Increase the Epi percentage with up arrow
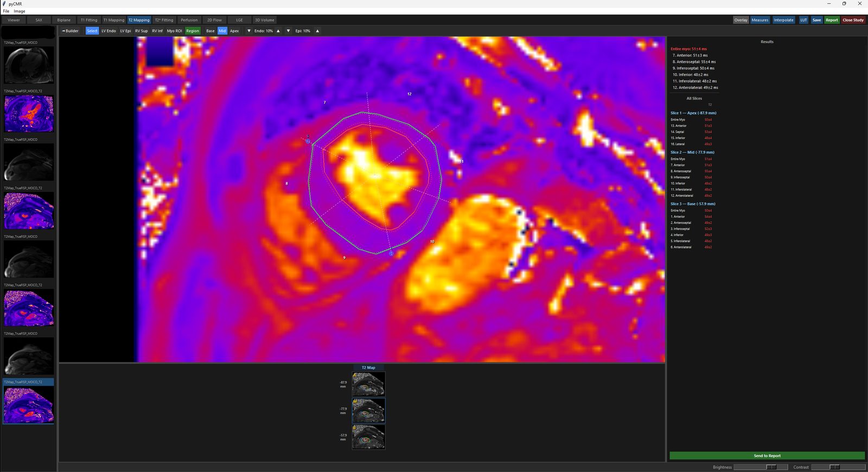The height and width of the screenshot is (472, 868). 317,31
